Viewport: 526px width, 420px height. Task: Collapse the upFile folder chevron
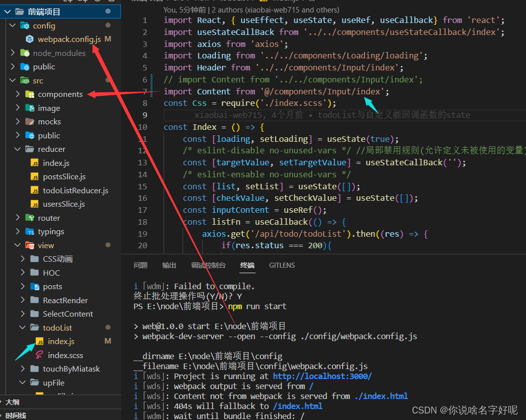tap(23, 383)
